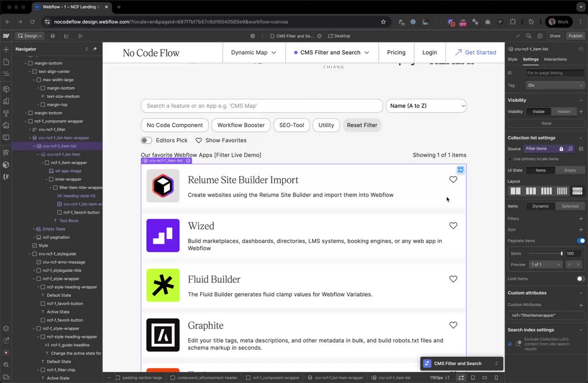Open Preview page 1 of 1 dropdown
Image resolution: width=588 pixels, height=383 pixels.
click(x=546, y=265)
